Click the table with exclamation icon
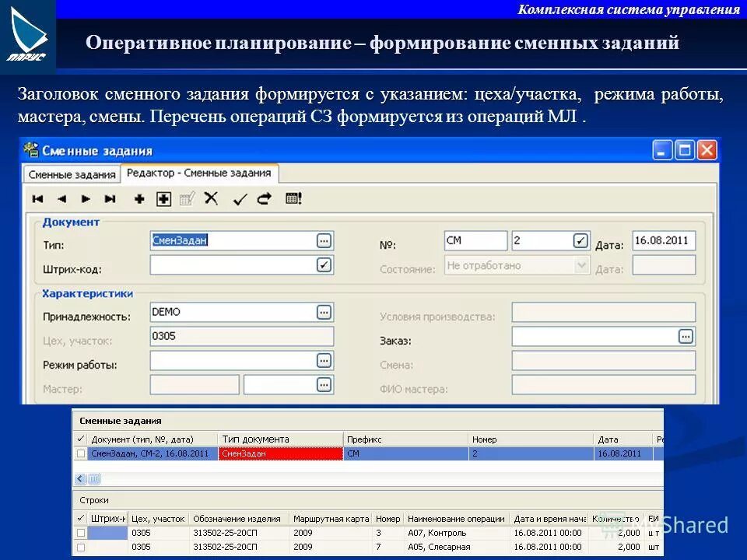This screenshot has height=560, width=747. point(293,198)
